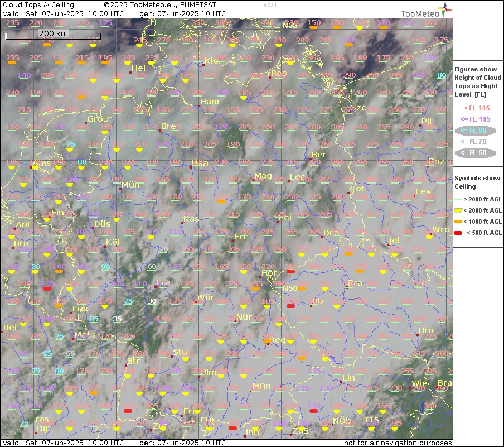Click the 'Nür' Nuremberg map label
504x447 pixels.
[244, 318]
